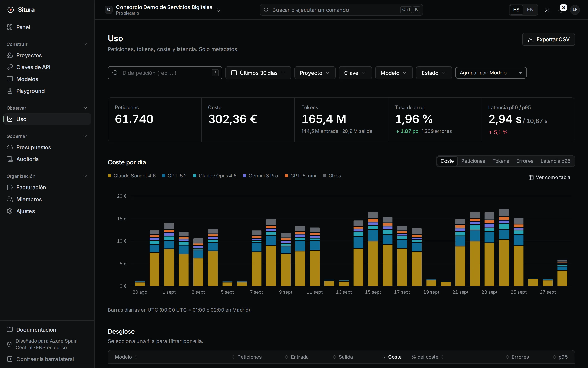Click the Playground flask icon
The width and height of the screenshot is (588, 368).
10,91
